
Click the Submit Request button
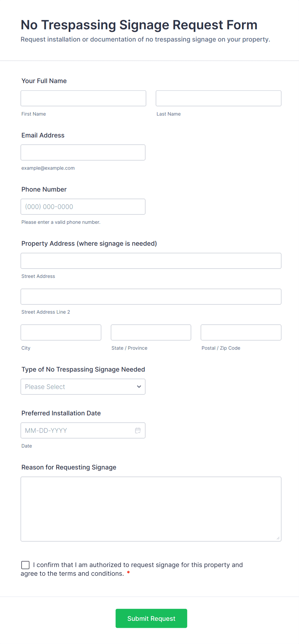[151, 618]
